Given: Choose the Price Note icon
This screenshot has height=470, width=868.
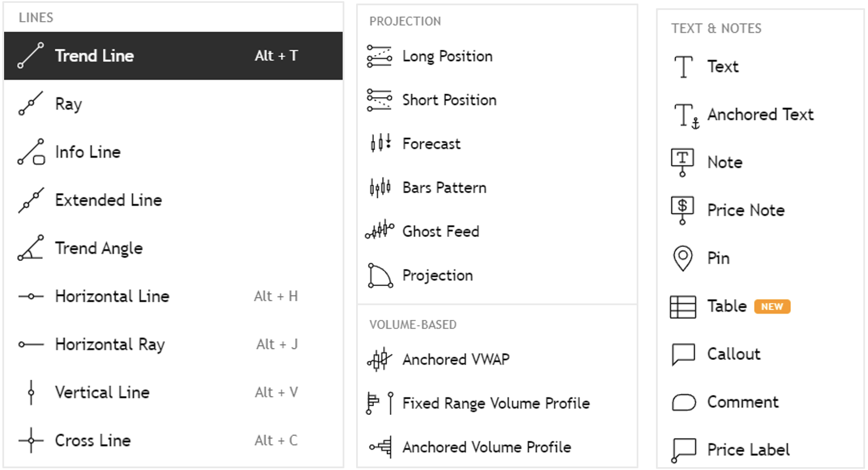Looking at the screenshot, I should pyautogui.click(x=682, y=210).
